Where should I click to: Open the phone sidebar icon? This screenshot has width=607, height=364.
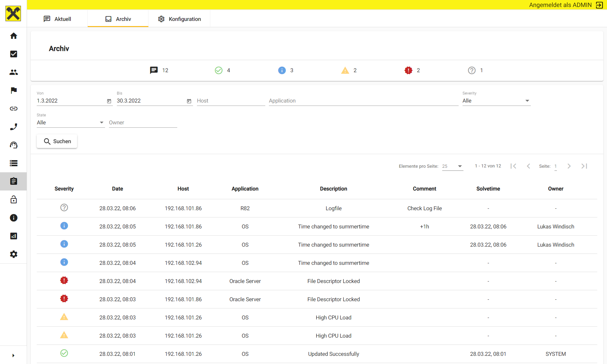[x=14, y=126]
